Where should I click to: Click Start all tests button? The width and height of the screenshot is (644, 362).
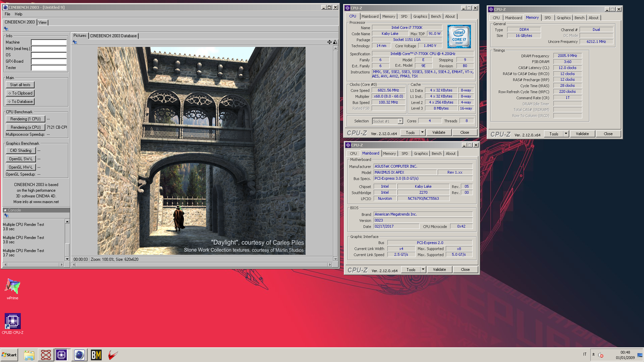(20, 85)
